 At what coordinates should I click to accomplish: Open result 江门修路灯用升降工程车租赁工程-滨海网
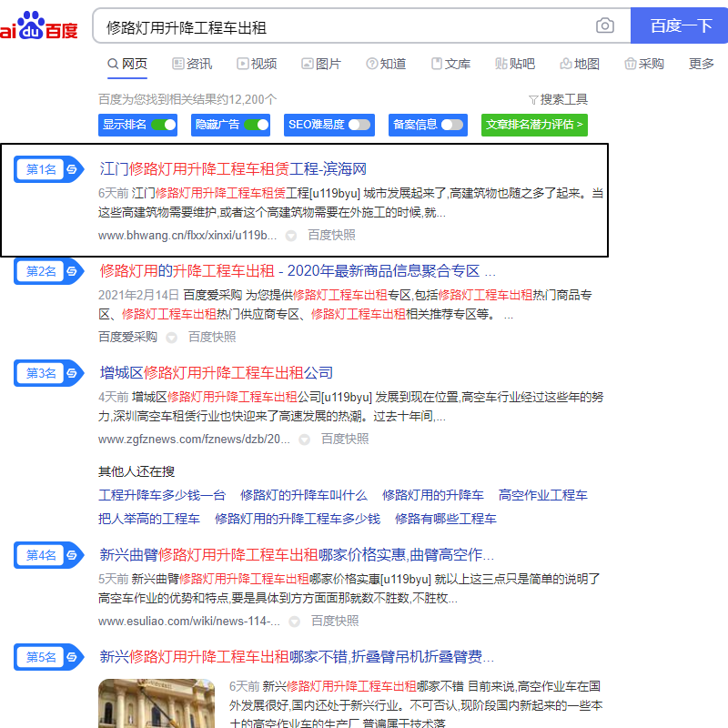[x=233, y=169]
